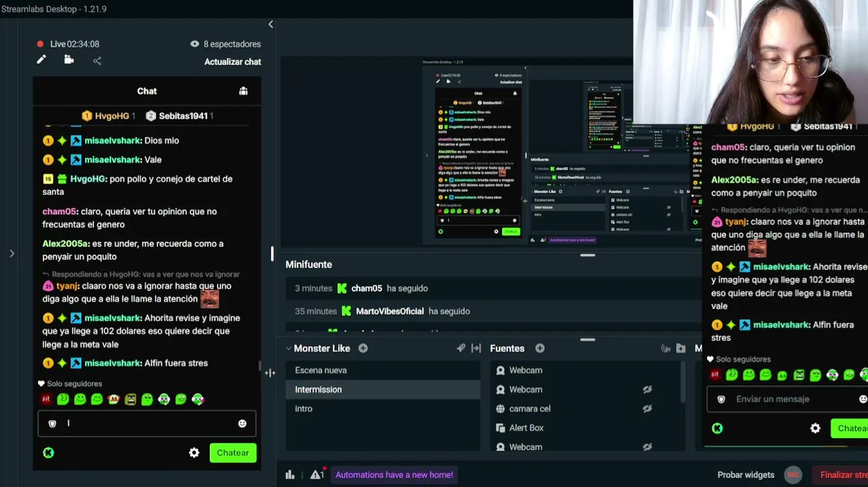The width and height of the screenshot is (868, 487).
Task: Click username tyanj in left chat
Action: click(67, 286)
